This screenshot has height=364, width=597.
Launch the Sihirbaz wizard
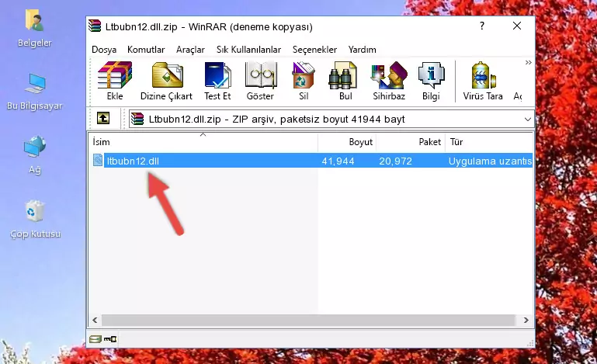389,81
